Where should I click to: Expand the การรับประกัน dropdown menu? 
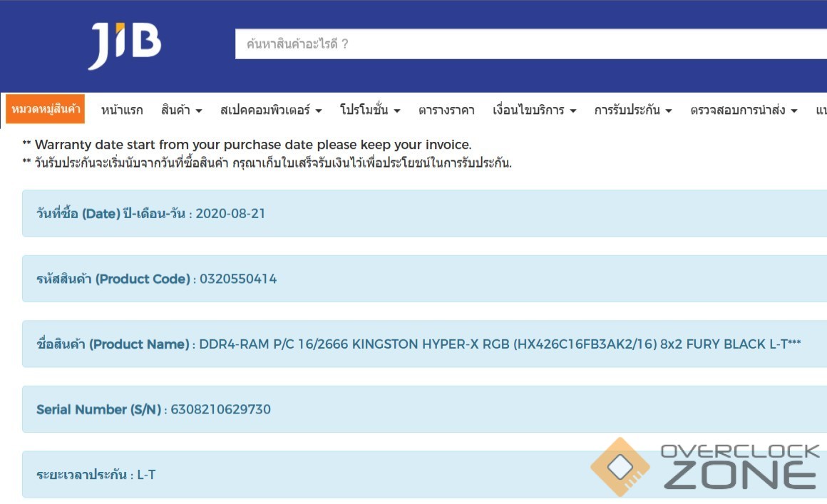click(x=633, y=110)
